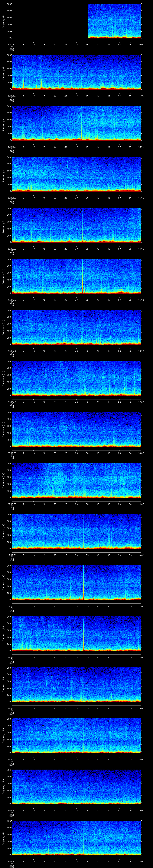Click the 22:12:00 time axis label

pos(12,198)
